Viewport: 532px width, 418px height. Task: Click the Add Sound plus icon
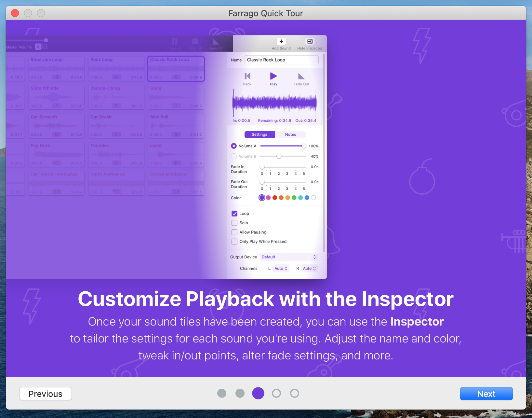281,41
